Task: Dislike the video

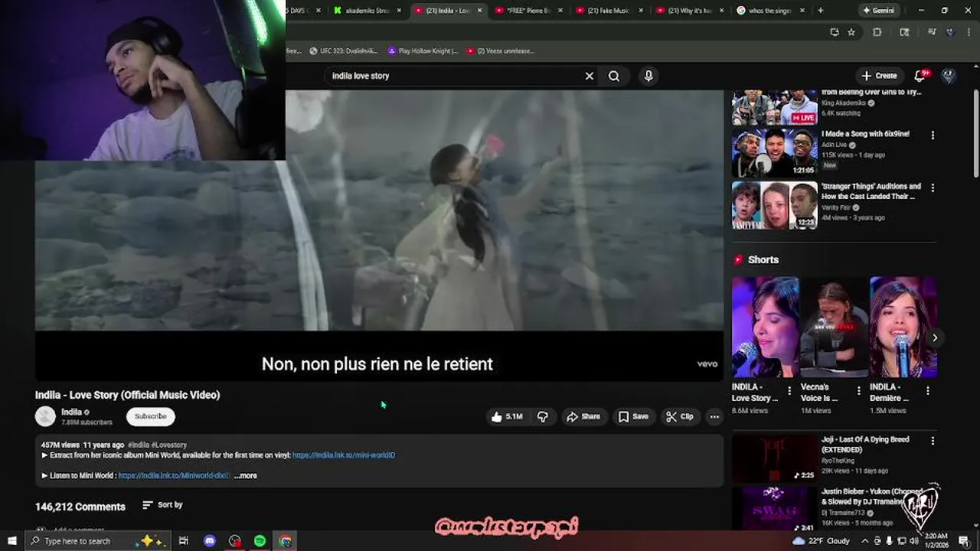Action: 543,416
